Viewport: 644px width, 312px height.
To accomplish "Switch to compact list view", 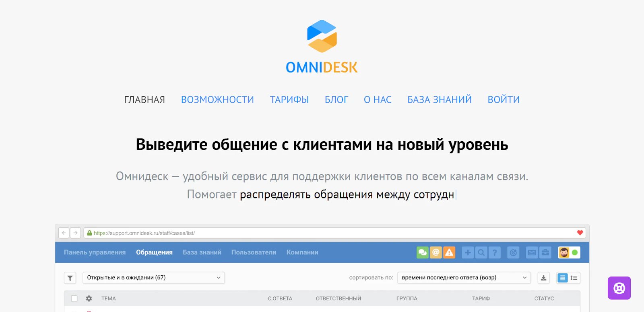I will tap(563, 278).
